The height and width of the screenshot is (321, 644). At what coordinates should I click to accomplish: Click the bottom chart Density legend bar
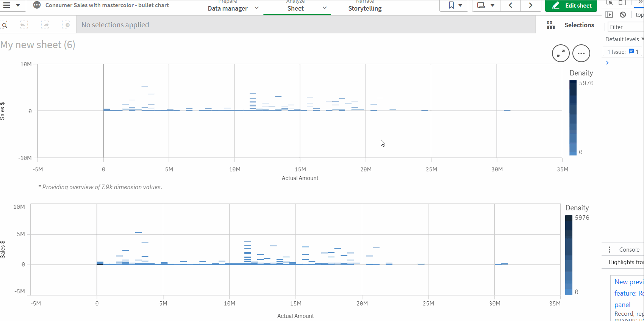(569, 255)
